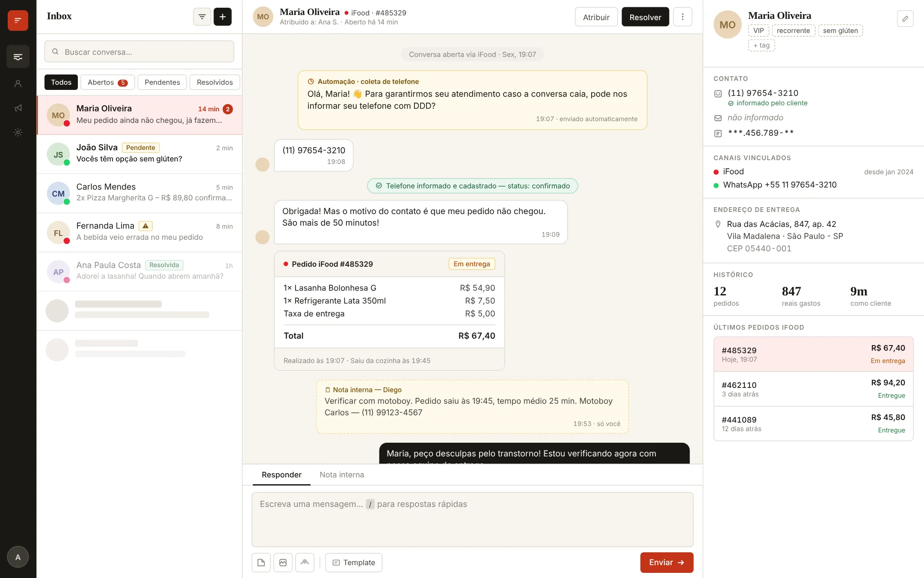Viewport: 924px width, 578px height.
Task: Open the contacts sidebar icon
Action: [18, 83]
